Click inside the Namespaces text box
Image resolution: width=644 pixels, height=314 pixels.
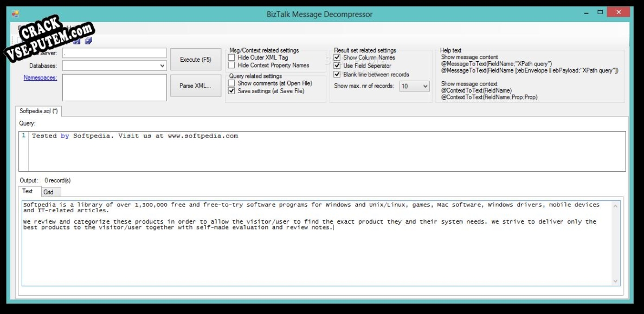[x=114, y=87]
